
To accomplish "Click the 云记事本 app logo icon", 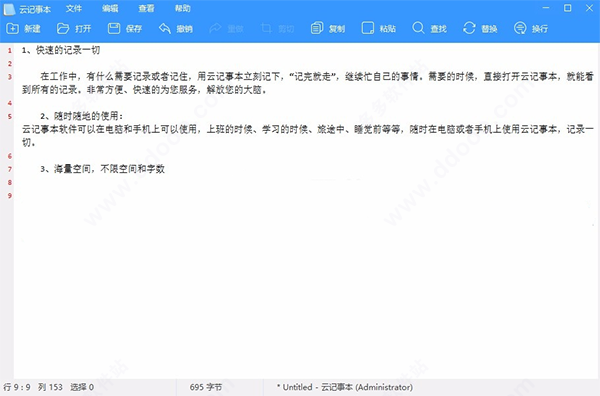I will tap(9, 9).
